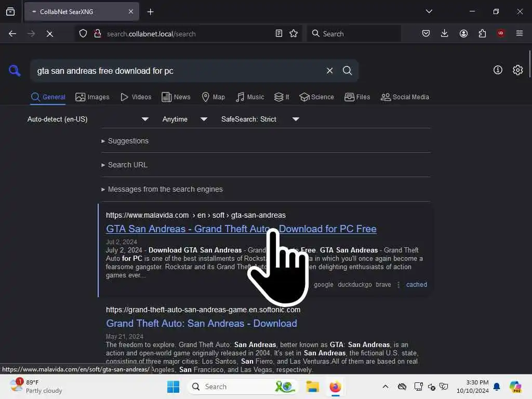Image resolution: width=532 pixels, height=399 pixels.
Task: Open the Downloads panel
Action: click(445, 33)
